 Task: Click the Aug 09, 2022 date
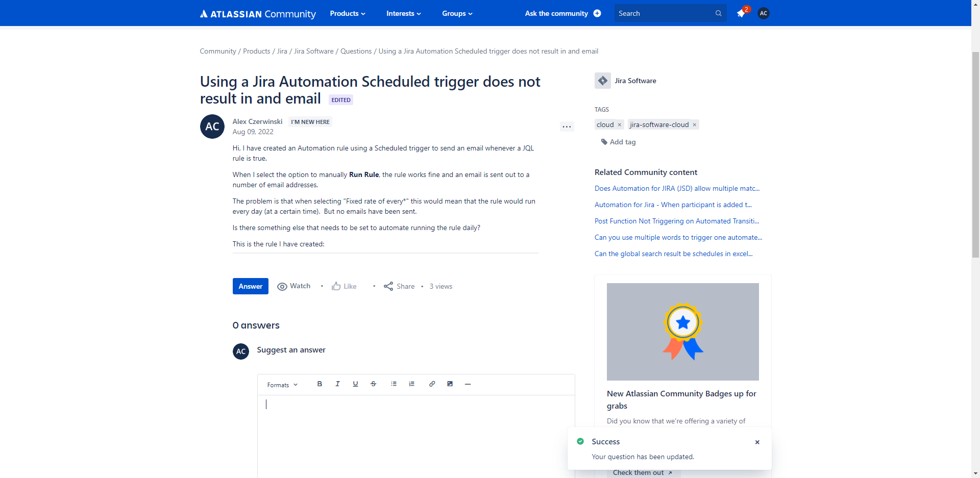[253, 132]
